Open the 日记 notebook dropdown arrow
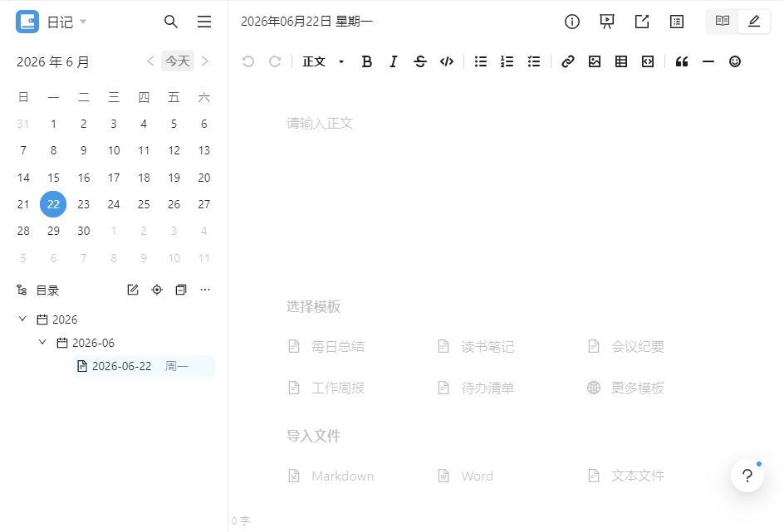 click(x=84, y=22)
